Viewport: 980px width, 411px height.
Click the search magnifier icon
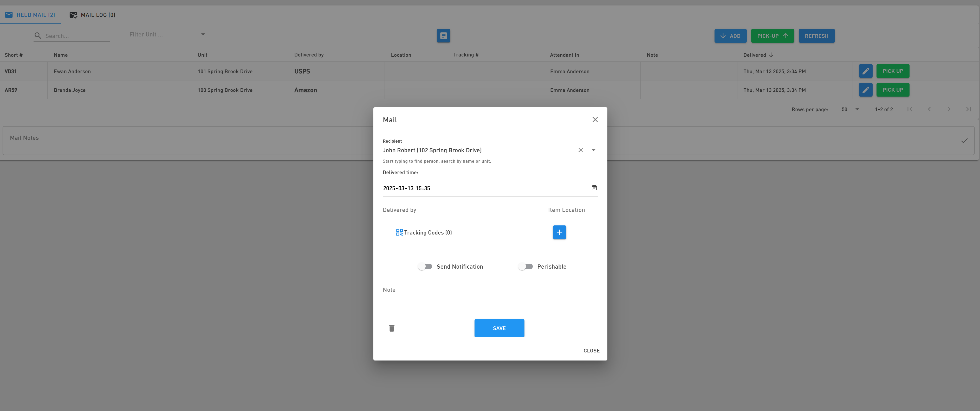[38, 36]
